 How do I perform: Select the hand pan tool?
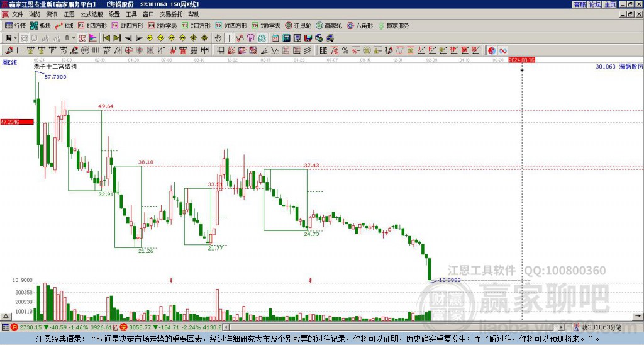pos(218,38)
